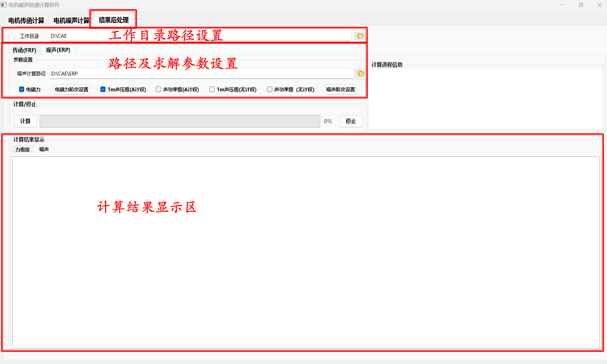Switch to the 电机传函计算 tab

(26, 21)
